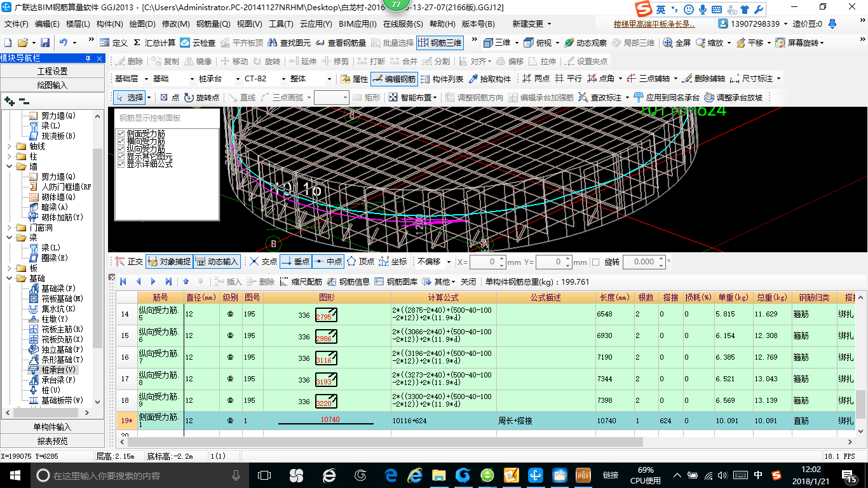This screenshot has height=488, width=868.
Task: Open 钢筋量(Q) menu
Action: [213, 24]
